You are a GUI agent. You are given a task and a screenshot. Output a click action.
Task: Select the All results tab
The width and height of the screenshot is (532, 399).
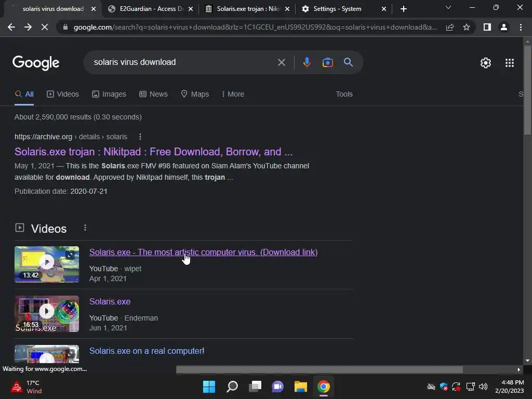tap(24, 94)
